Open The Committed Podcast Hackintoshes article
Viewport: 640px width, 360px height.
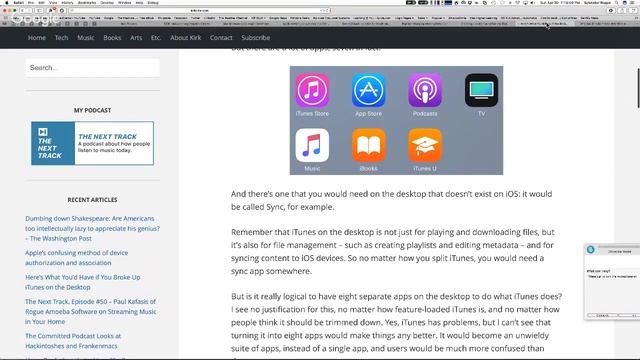pos(73,341)
